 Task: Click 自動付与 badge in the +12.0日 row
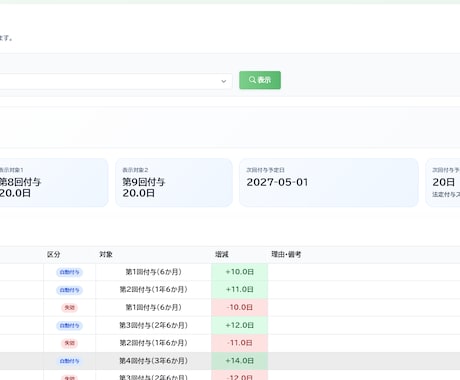pos(69,325)
